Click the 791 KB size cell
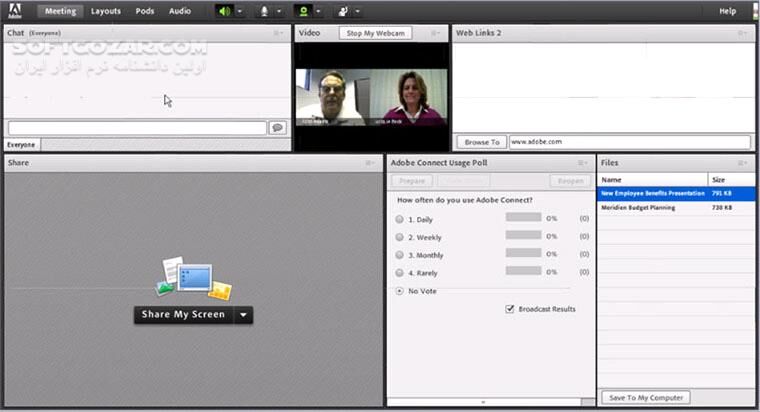Image resolution: width=760 pixels, height=412 pixels. (722, 193)
